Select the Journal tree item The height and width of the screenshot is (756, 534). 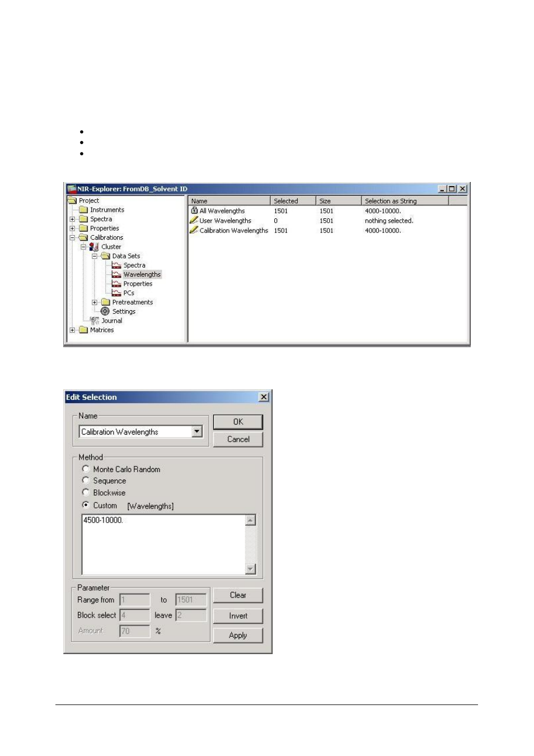point(111,321)
